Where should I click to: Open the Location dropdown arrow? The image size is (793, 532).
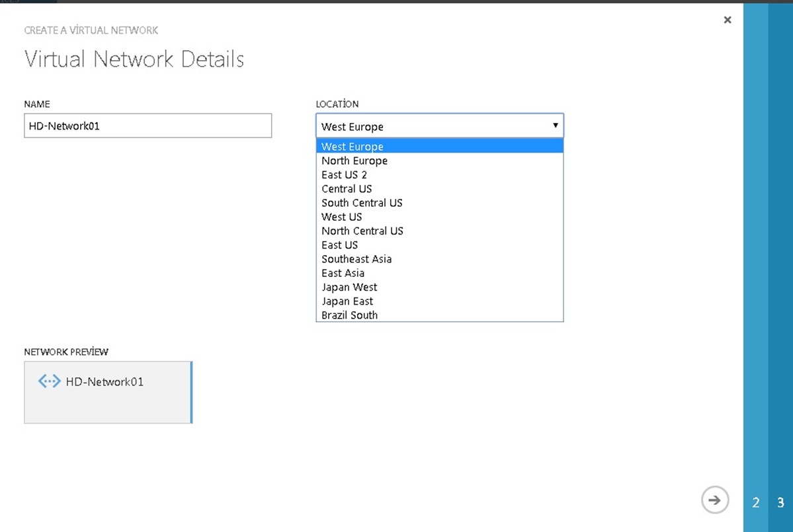(x=555, y=126)
